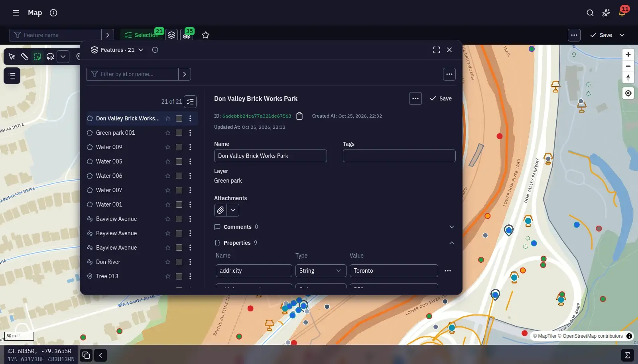Check the Water 009 checkbox
638x364 pixels.
tap(179, 147)
